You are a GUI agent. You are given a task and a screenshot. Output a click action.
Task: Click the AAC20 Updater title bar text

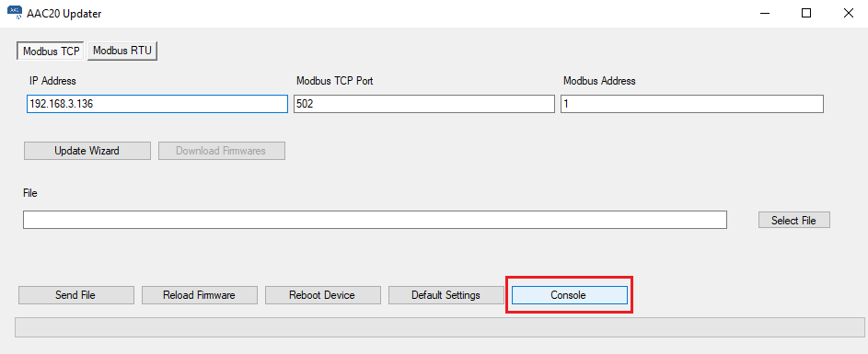(x=64, y=14)
